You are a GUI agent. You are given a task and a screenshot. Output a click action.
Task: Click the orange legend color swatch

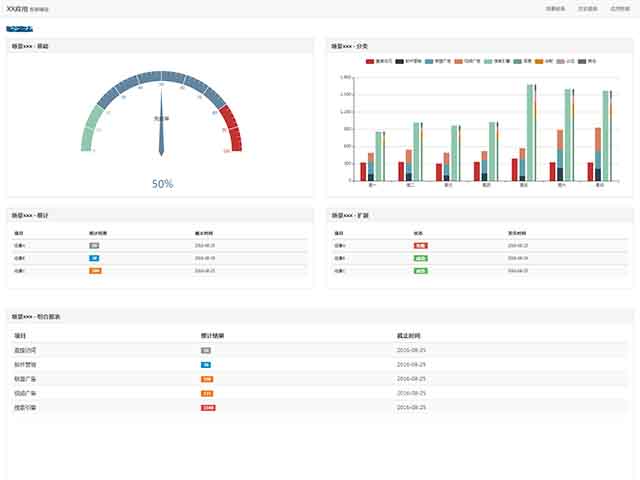tap(539, 61)
